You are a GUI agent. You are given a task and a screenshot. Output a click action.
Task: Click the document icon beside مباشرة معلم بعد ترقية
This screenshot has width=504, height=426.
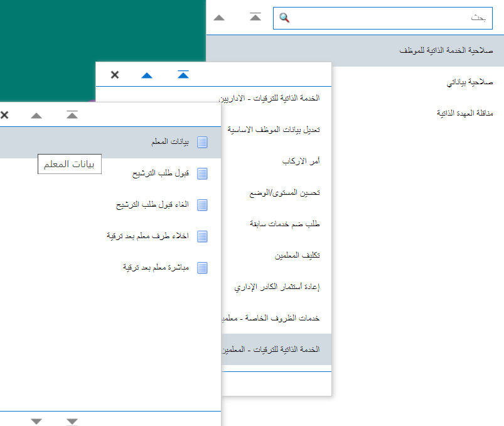click(x=202, y=268)
